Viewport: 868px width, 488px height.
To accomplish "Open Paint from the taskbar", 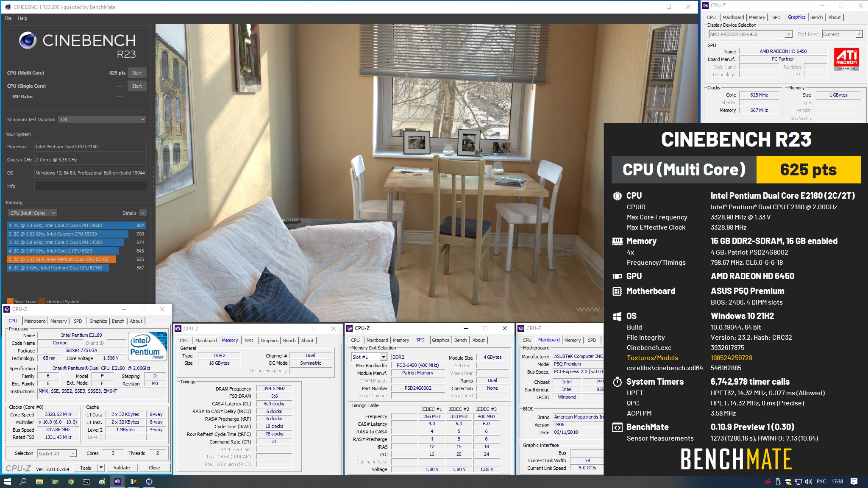I will (102, 482).
